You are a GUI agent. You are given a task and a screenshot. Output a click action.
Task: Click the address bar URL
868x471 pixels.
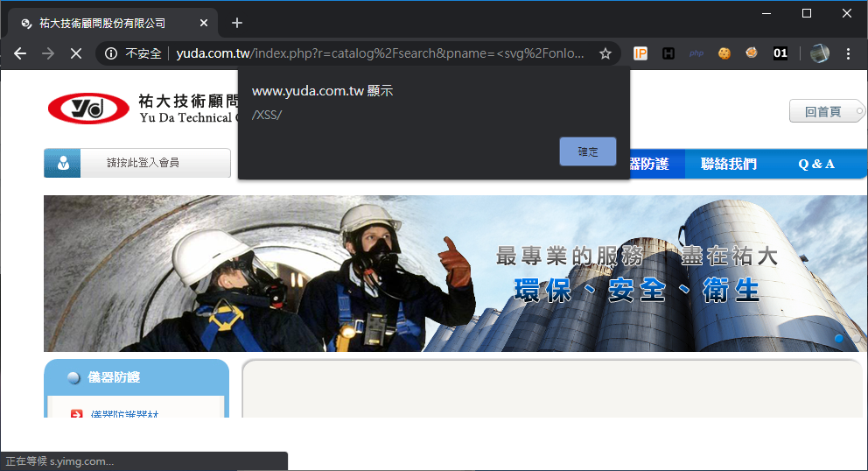(380, 53)
